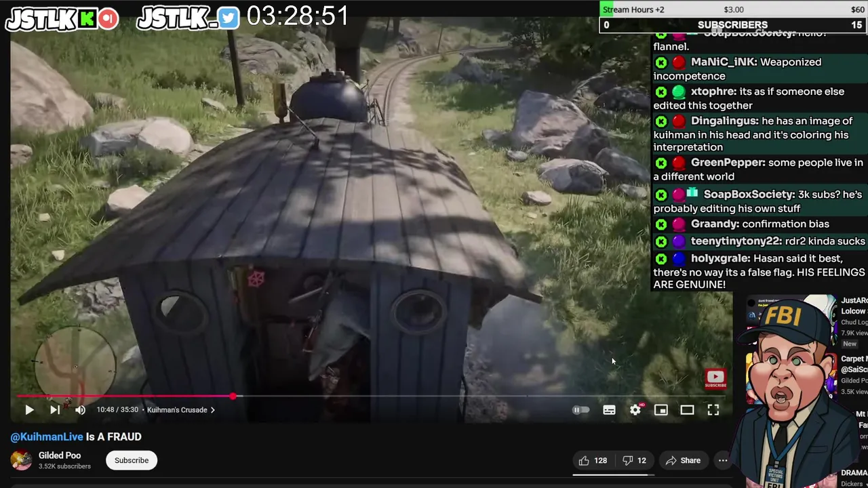Select MaNiC_iNK's chat username
The width and height of the screenshot is (868, 488).
(x=722, y=62)
